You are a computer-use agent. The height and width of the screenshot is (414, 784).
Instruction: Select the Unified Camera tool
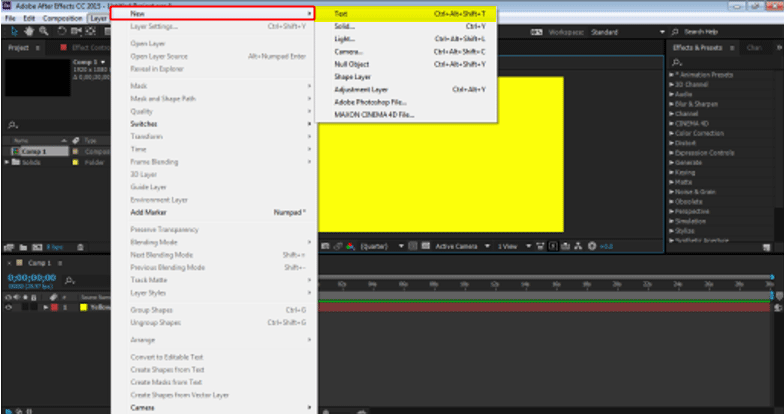76,32
